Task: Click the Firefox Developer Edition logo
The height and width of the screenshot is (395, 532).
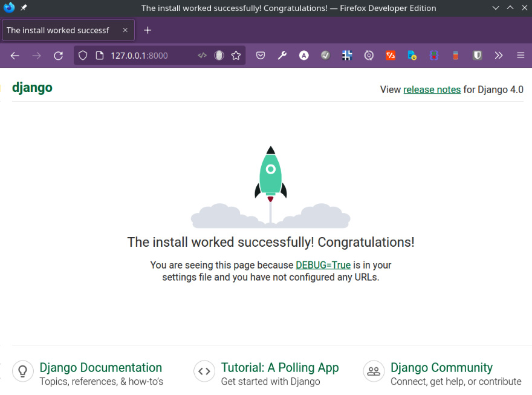Action: pos(9,7)
